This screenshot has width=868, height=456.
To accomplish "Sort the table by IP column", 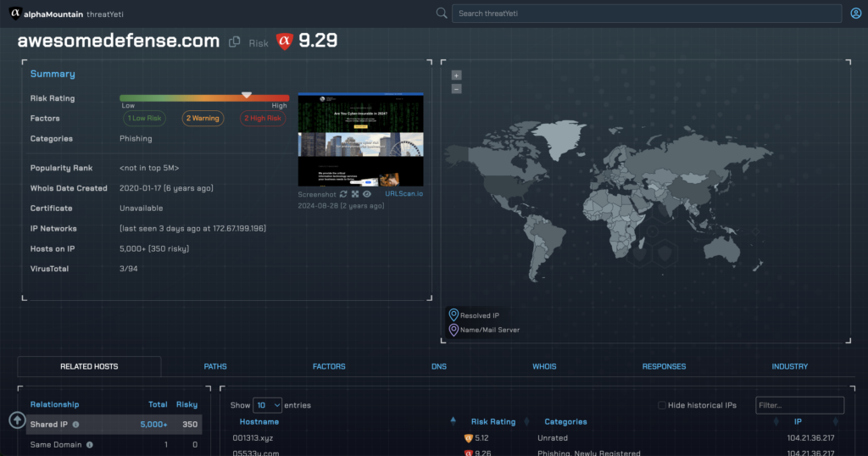I will (798, 421).
